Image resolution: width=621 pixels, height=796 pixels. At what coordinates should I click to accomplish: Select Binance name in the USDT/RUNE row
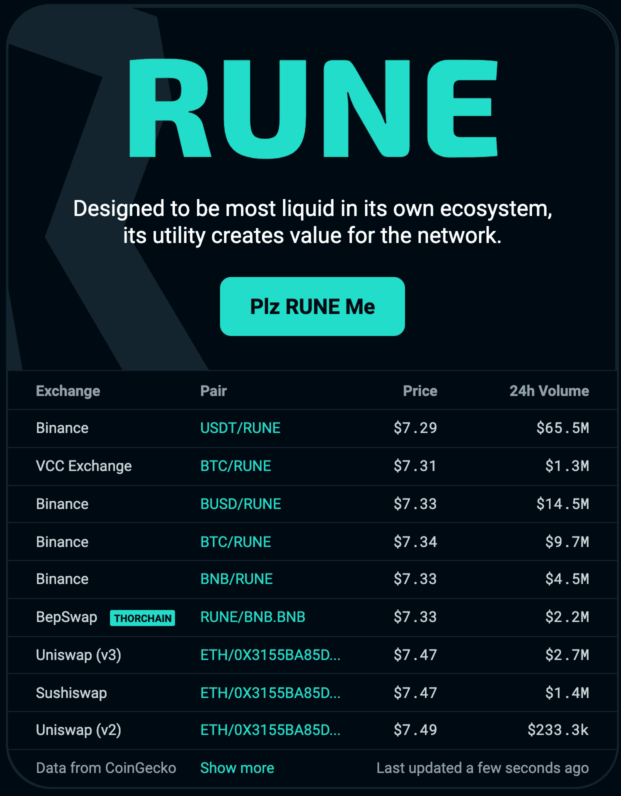[62, 428]
